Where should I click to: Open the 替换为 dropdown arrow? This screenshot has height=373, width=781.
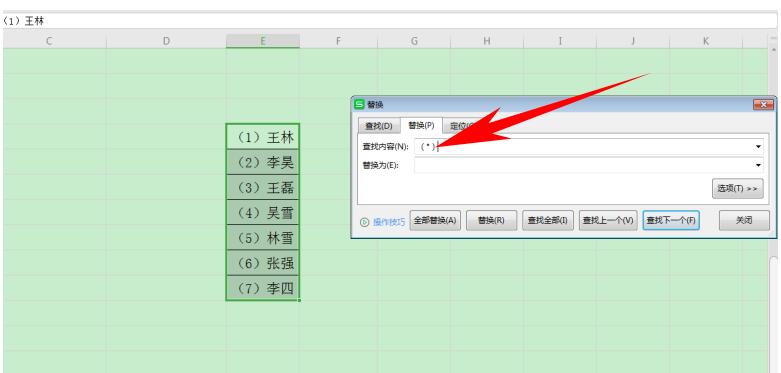tap(758, 165)
